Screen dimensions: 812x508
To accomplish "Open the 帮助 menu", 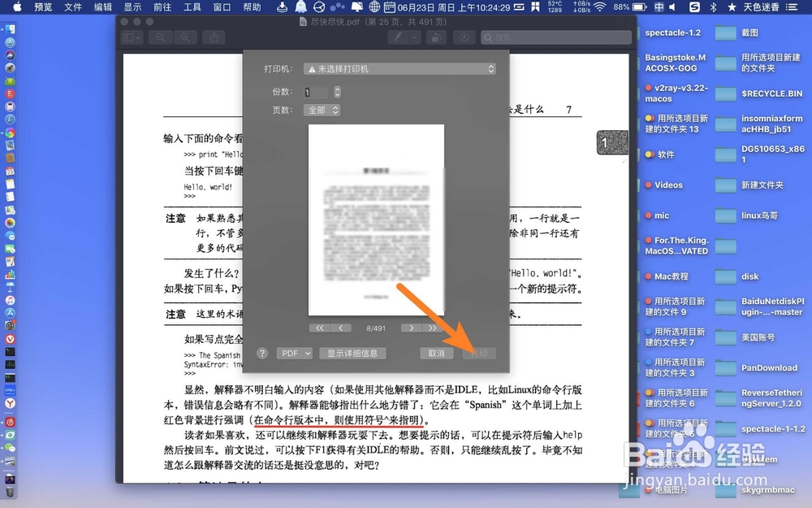I will tap(253, 7).
